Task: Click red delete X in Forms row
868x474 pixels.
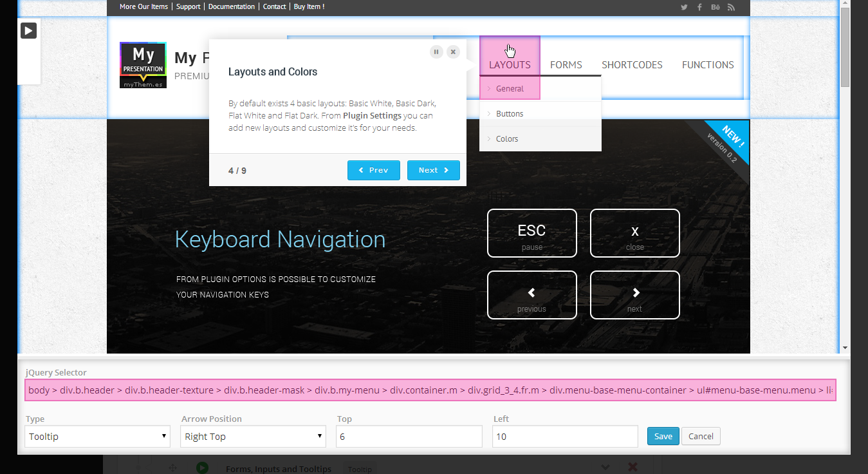Action: [x=633, y=467]
